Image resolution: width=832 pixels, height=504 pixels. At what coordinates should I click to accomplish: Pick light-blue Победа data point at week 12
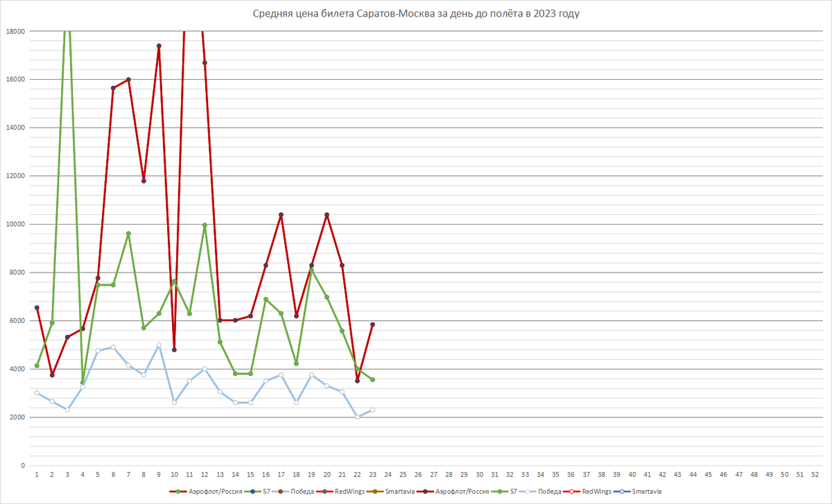205,369
